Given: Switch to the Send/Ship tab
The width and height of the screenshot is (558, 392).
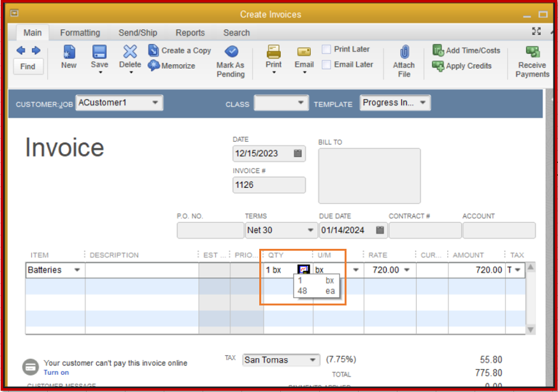Looking at the screenshot, I should tap(138, 32).
